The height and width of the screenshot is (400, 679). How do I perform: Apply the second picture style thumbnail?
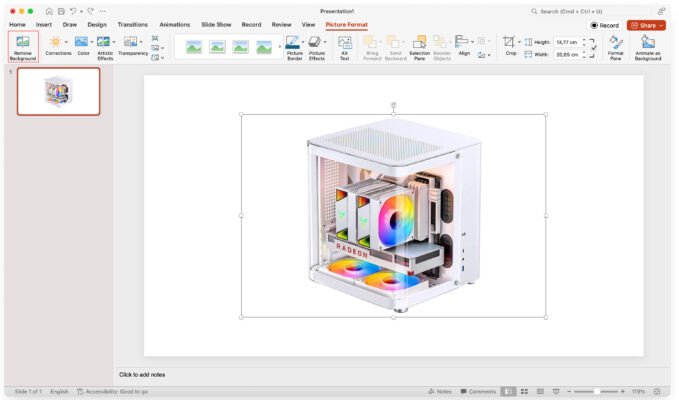(x=217, y=47)
